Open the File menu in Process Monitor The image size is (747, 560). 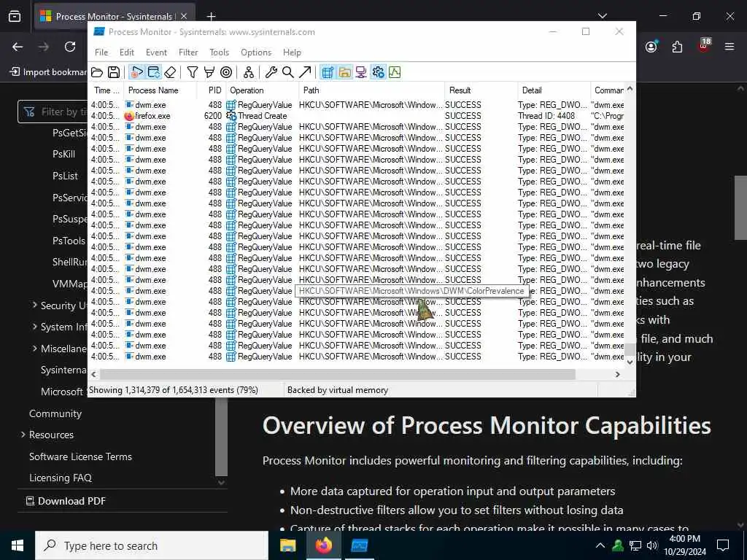(x=101, y=52)
